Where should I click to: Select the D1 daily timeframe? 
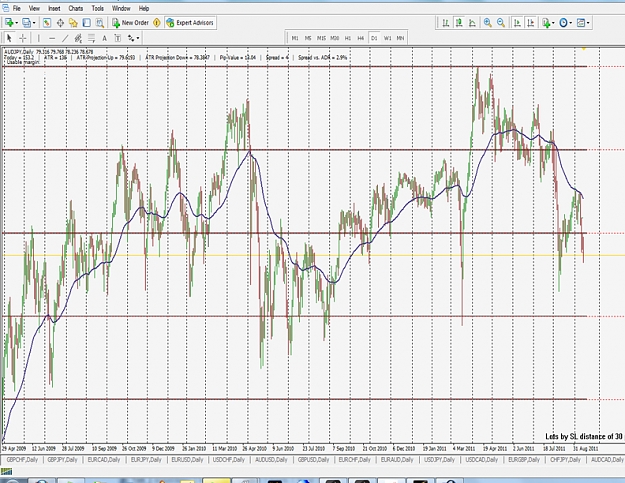click(x=374, y=38)
